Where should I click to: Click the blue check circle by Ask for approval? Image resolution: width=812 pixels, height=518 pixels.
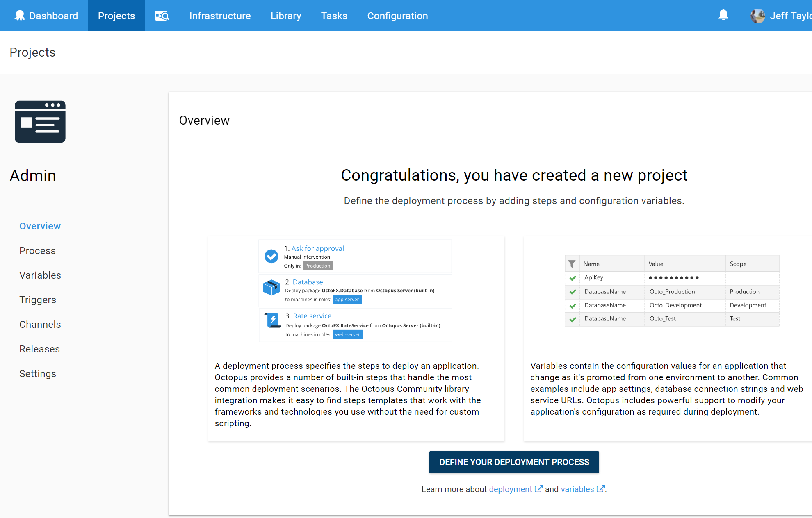tap(271, 256)
